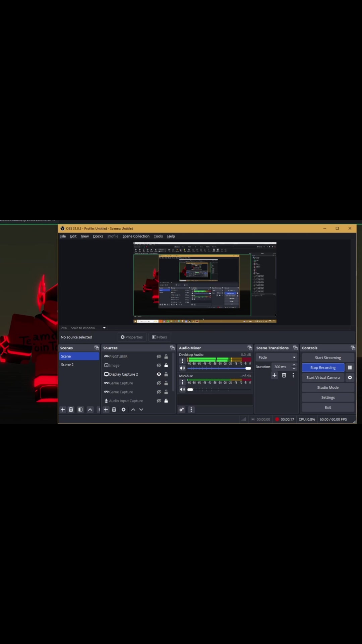The height and width of the screenshot is (644, 362).
Task: Delete selected source with Sources trash icon
Action: coord(114,410)
